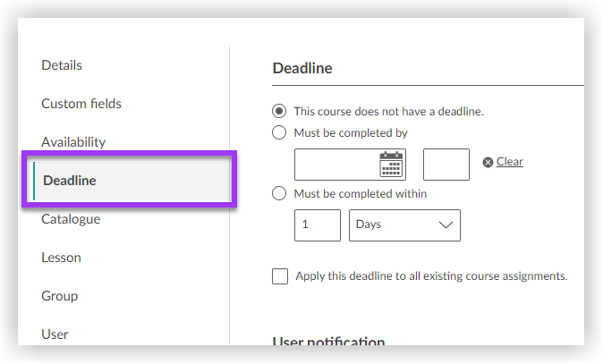
Task: Click the Clear link
Action: [x=510, y=162]
